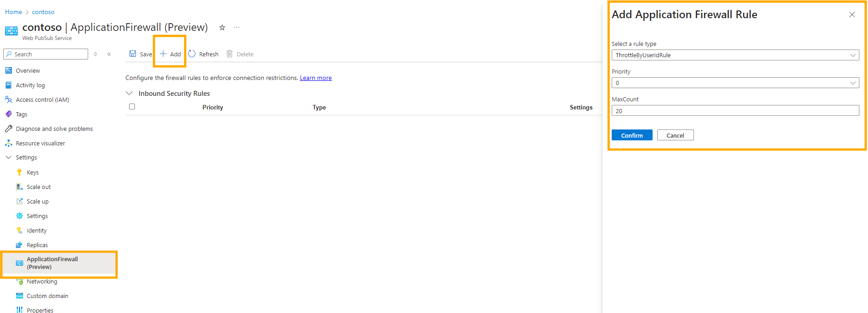Open the Tags menu item
This screenshot has width=868, height=313.
click(21, 114)
